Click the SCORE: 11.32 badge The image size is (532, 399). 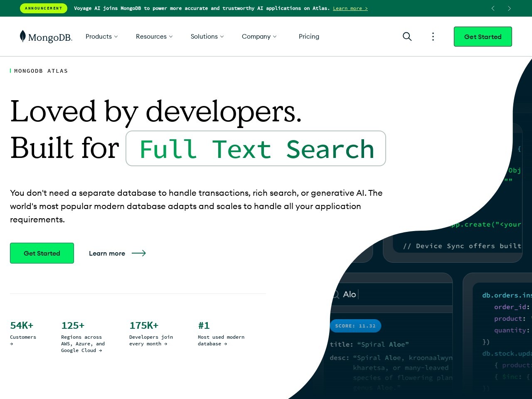(355, 326)
